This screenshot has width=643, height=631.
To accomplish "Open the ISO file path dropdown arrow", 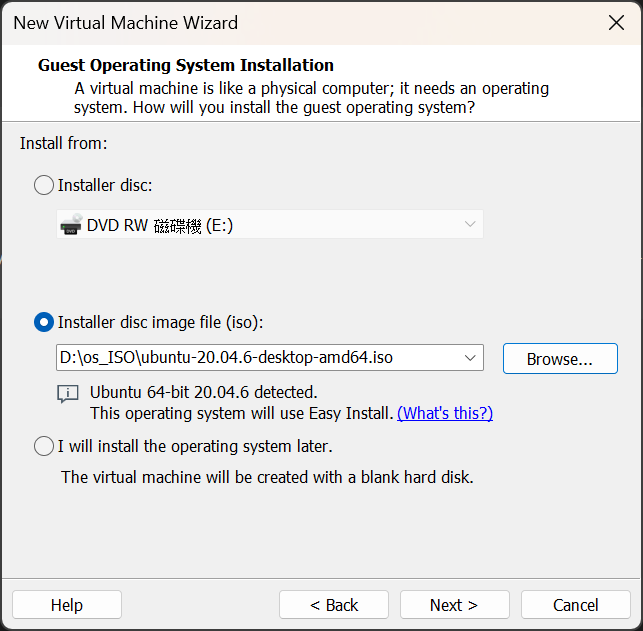I will pos(470,358).
